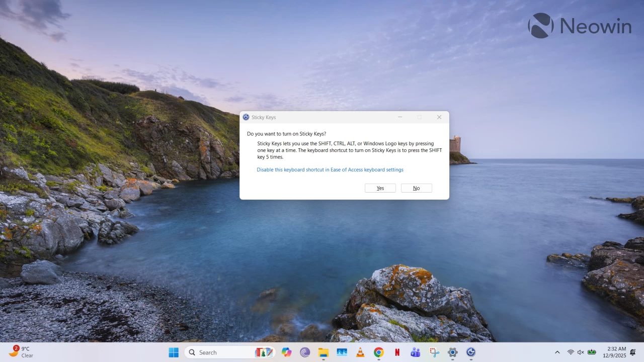
Task: Open the notifications bell icon
Action: point(633,352)
